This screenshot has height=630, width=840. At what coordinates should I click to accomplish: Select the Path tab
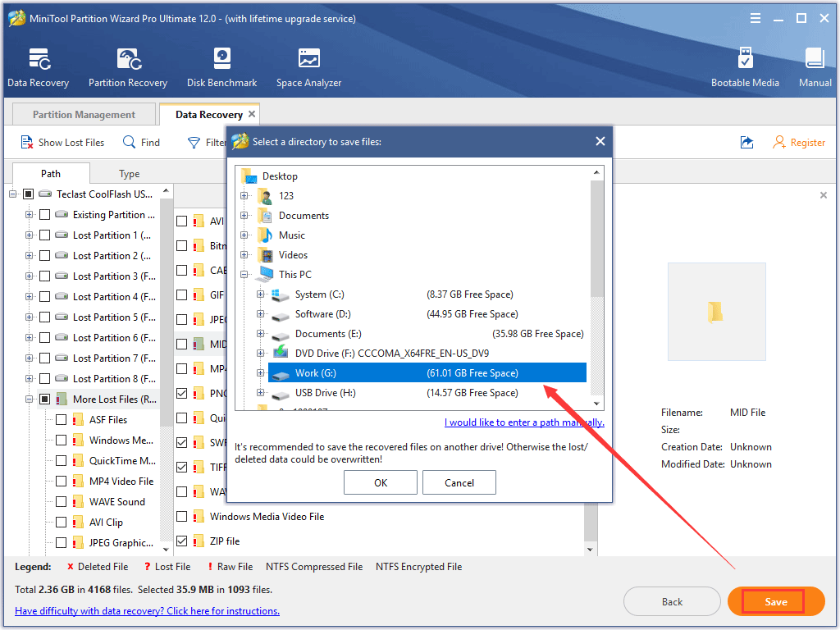tap(51, 174)
